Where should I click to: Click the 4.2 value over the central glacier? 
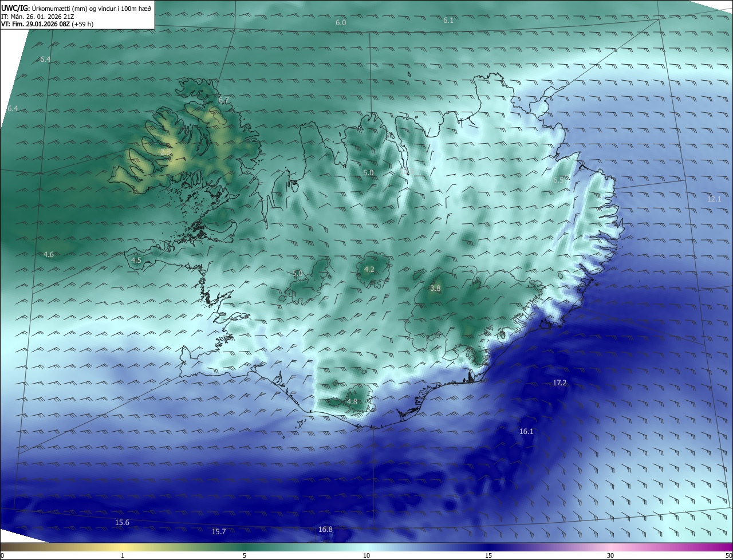369,269
